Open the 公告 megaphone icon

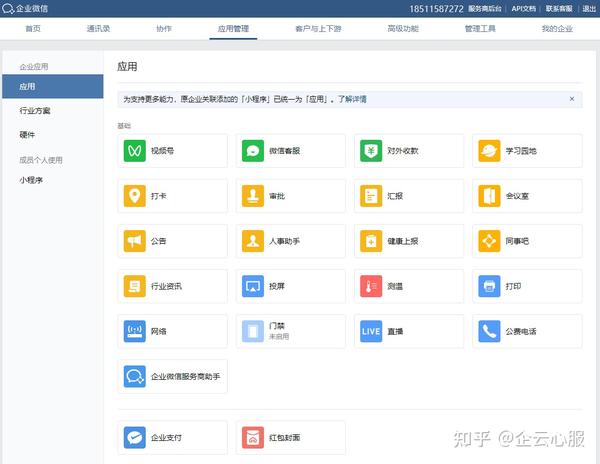click(x=134, y=241)
